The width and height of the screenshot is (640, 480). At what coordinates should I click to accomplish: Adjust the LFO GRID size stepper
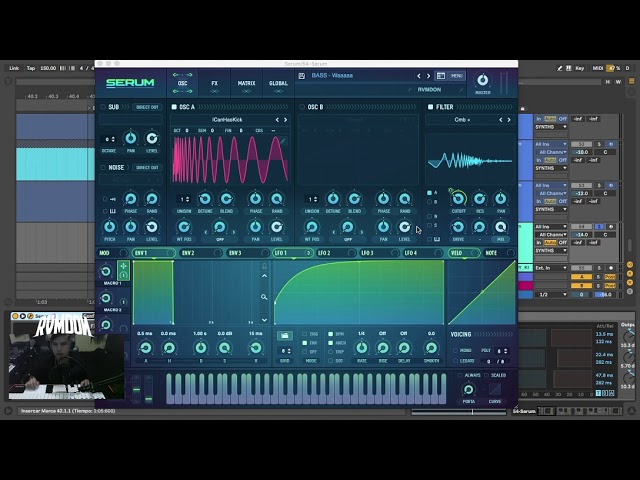[x=284, y=351]
